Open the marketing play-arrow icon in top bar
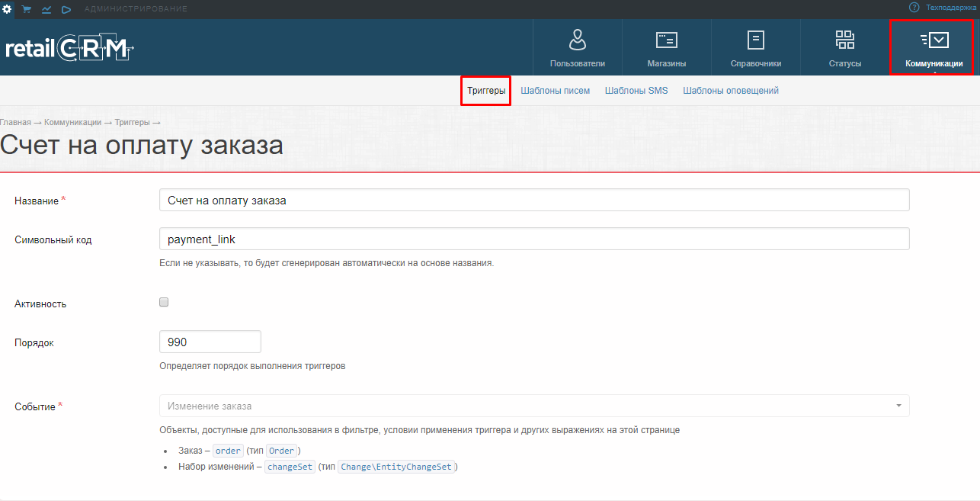This screenshot has height=501, width=980. tap(66, 9)
